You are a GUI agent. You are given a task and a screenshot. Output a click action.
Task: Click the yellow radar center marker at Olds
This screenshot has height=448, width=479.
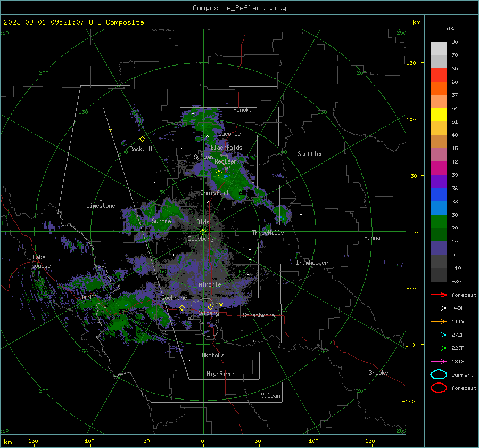[203, 232]
